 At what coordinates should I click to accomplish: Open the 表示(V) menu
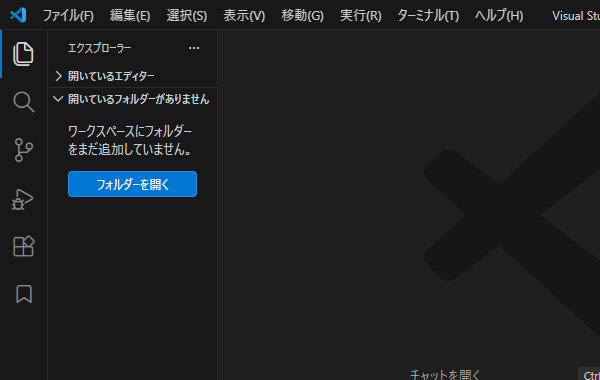(x=244, y=16)
